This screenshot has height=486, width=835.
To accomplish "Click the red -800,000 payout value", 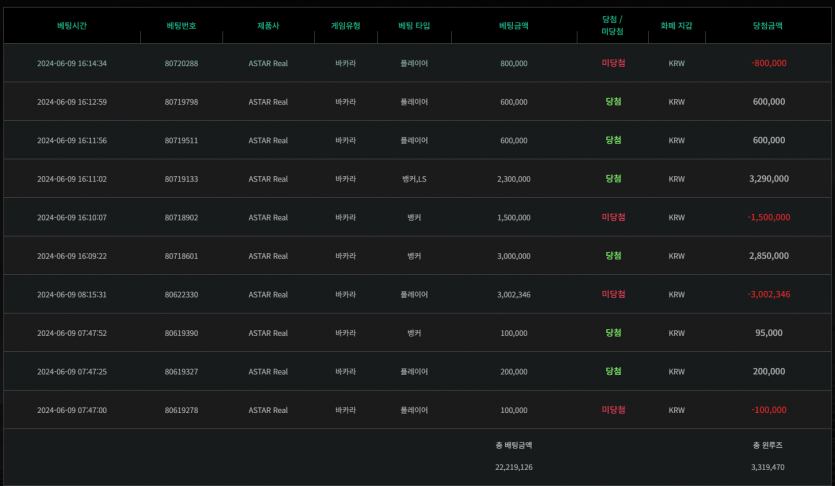I will 768,63.
